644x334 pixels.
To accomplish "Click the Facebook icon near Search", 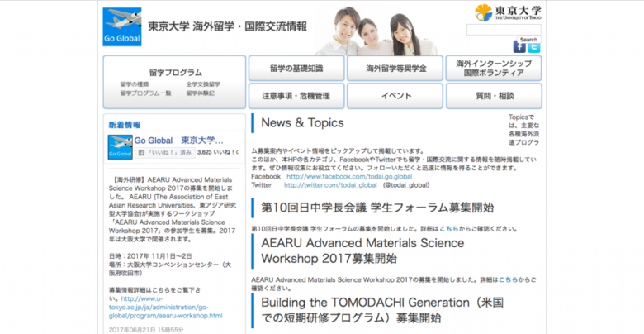I will click(x=519, y=48).
